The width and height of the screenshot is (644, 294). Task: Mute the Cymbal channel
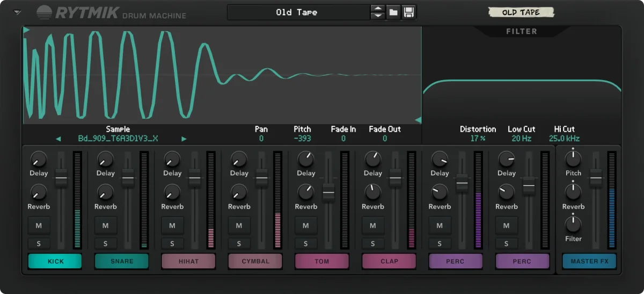click(x=239, y=225)
